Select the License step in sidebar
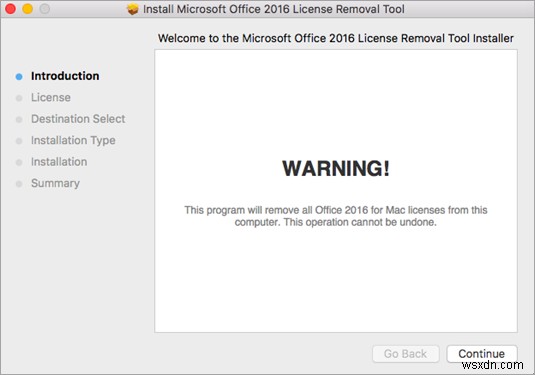This screenshot has height=375, width=535. point(51,98)
